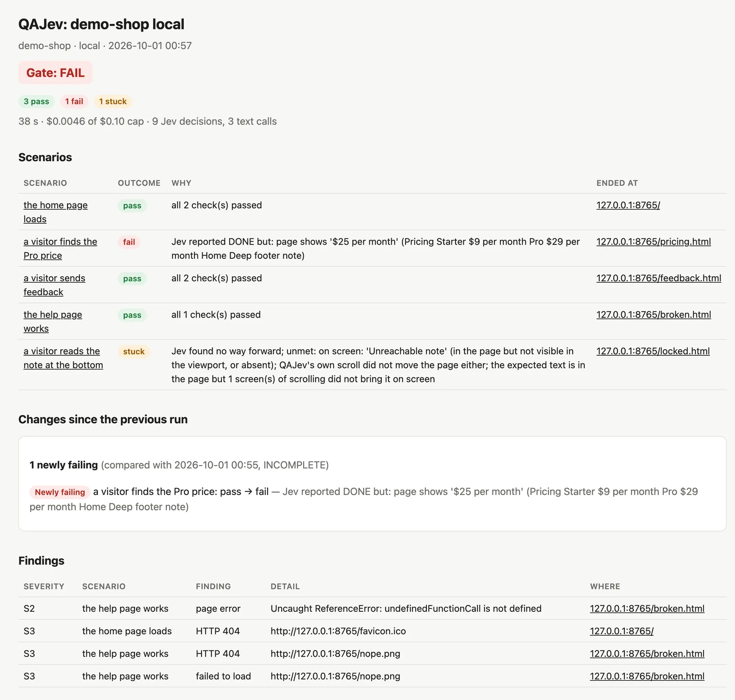Viewport: 735px width, 700px height.
Task: Click the 'Scenarios' heading
Action: point(45,157)
